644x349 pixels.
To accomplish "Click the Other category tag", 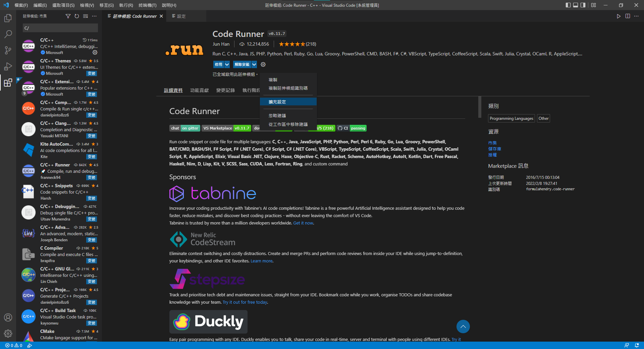I will [543, 118].
